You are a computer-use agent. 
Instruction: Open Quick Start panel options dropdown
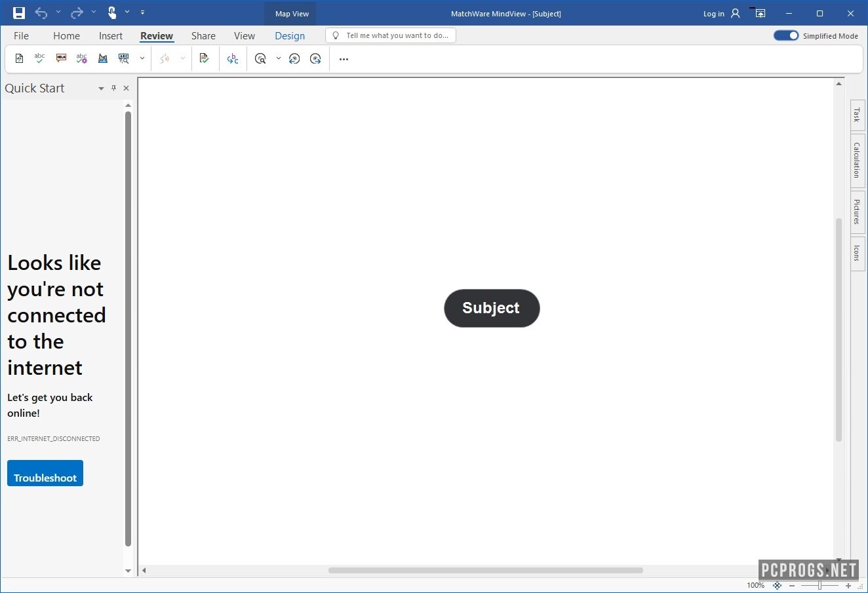tap(101, 88)
